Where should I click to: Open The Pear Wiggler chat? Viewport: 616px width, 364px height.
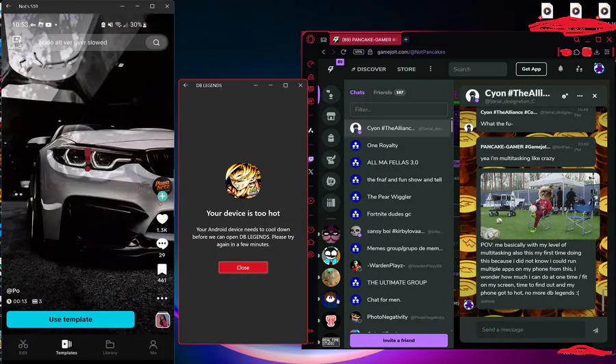point(397,197)
